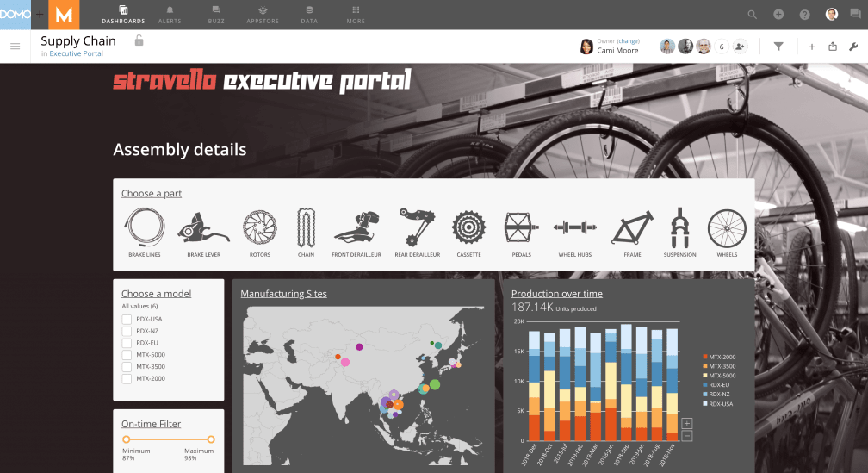Viewport: 868px width, 473px height.
Task: Click the RDX-EU legend color swatch
Action: tap(704, 385)
